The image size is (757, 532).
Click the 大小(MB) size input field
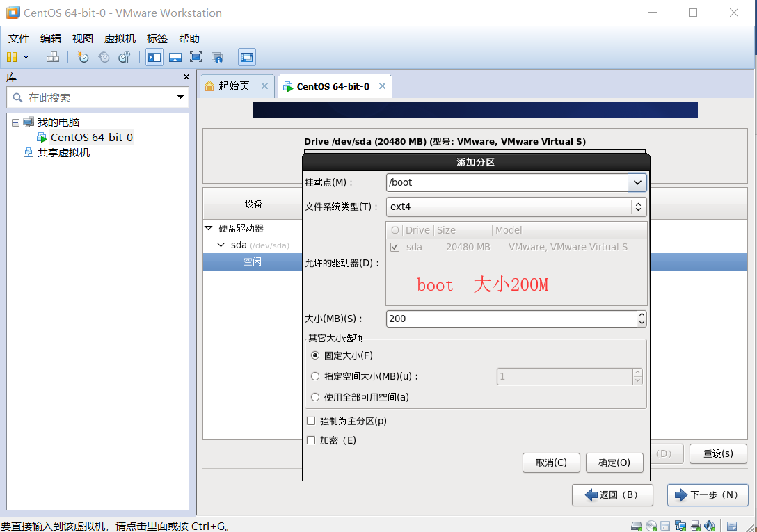point(511,319)
